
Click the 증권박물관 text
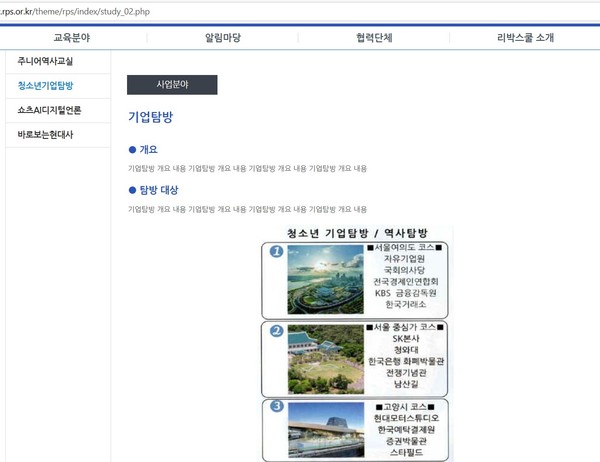tap(406, 441)
